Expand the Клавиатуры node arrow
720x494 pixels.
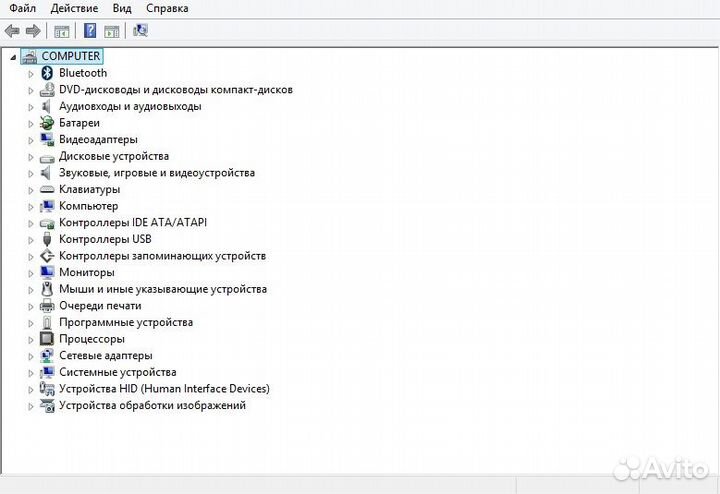tap(31, 190)
